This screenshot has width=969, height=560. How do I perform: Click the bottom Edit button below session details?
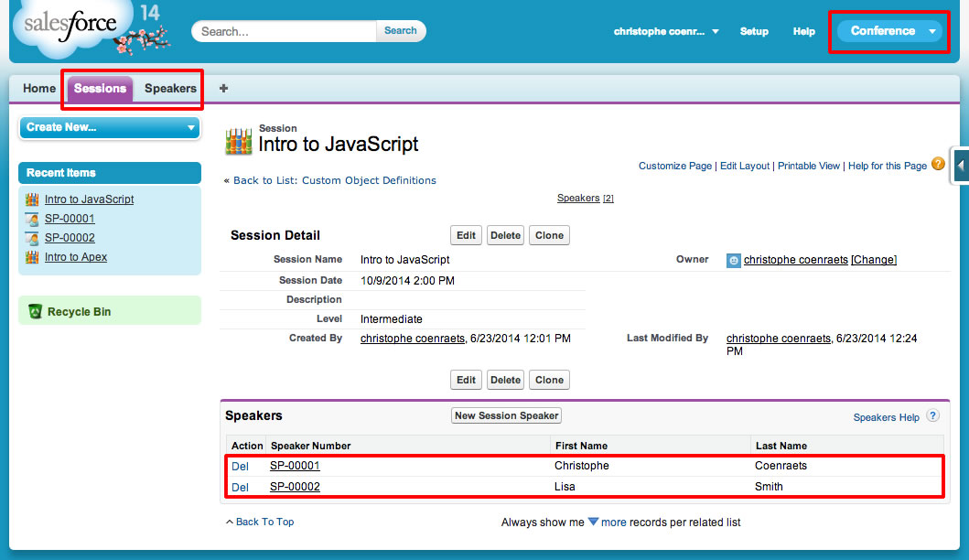click(466, 380)
